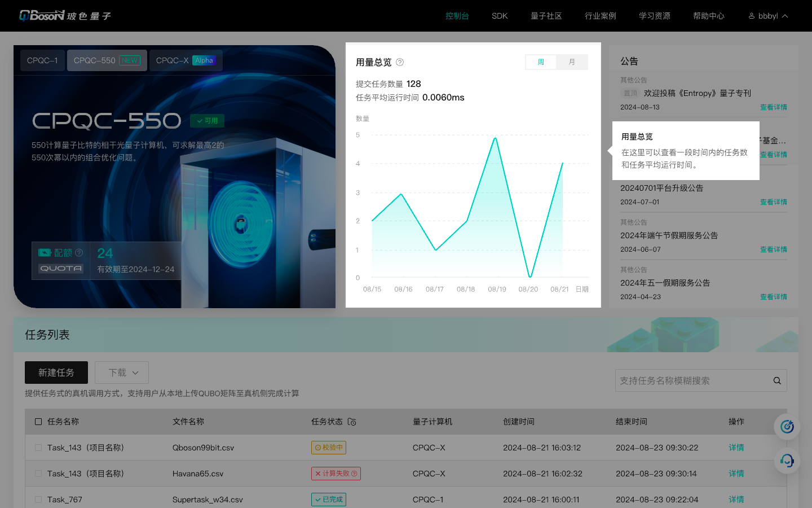Image resolution: width=812 pixels, height=508 pixels.
Task: Select the CPQC-550 NEW tab
Action: click(107, 60)
